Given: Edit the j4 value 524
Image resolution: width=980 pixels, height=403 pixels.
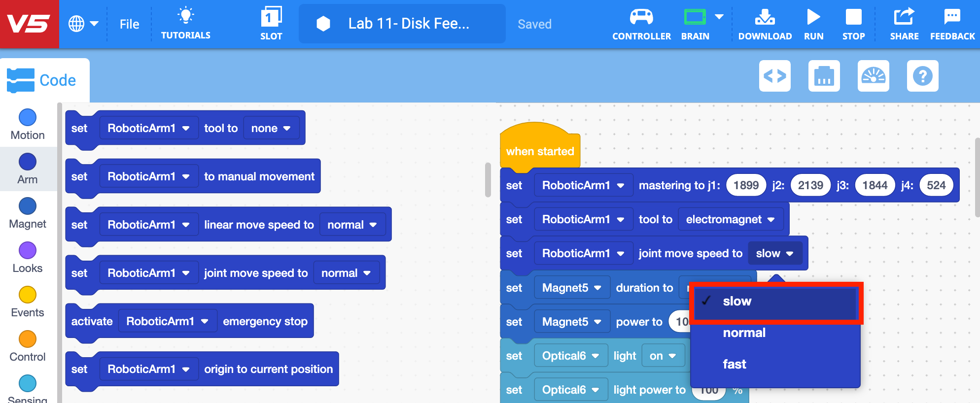Looking at the screenshot, I should [x=936, y=185].
